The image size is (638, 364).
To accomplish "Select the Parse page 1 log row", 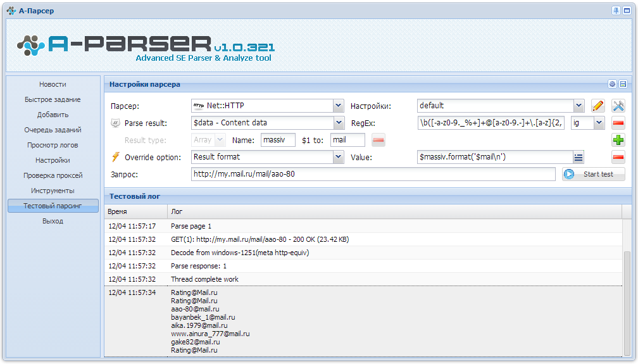I will click(363, 227).
